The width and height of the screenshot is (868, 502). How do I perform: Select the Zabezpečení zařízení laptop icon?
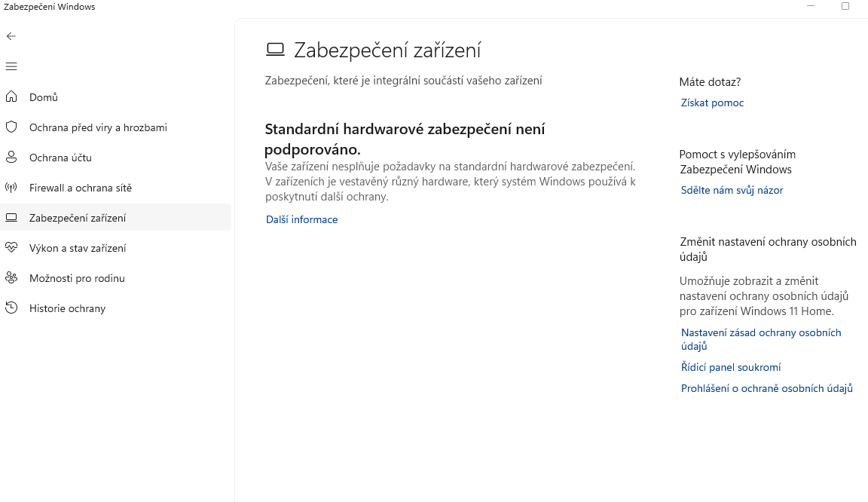click(x=11, y=217)
